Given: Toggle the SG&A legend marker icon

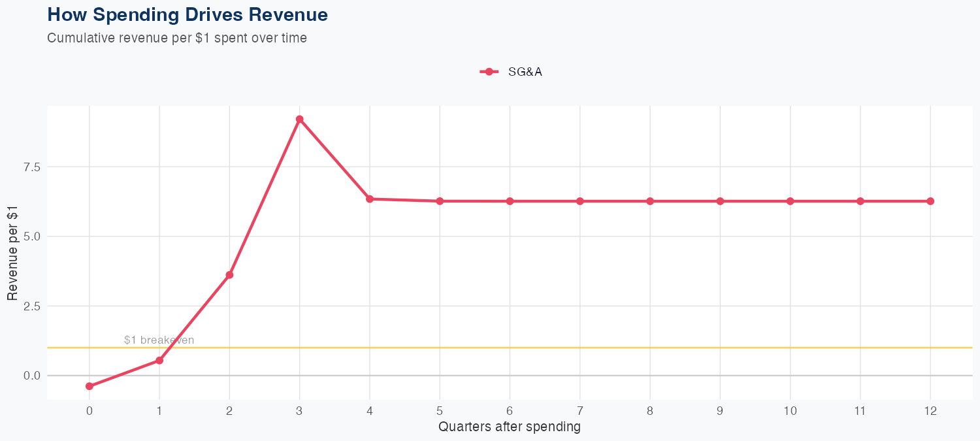Looking at the screenshot, I should 489,72.
